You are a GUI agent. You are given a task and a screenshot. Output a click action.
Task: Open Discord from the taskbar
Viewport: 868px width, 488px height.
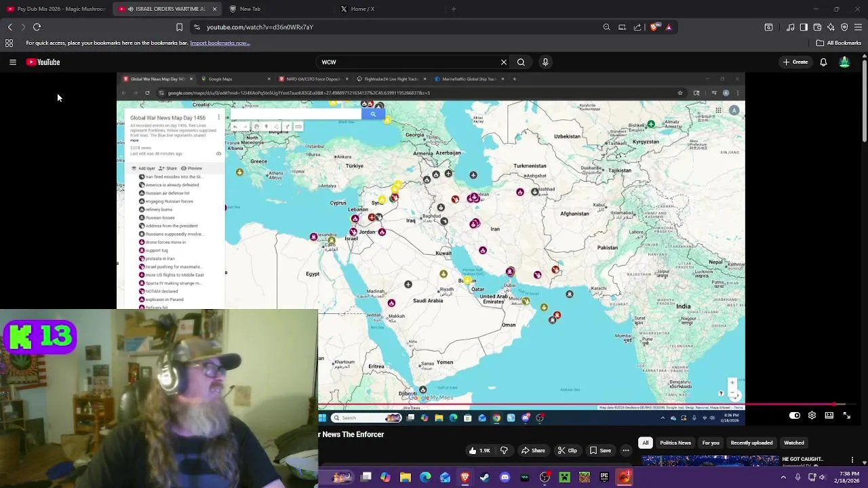505,477
